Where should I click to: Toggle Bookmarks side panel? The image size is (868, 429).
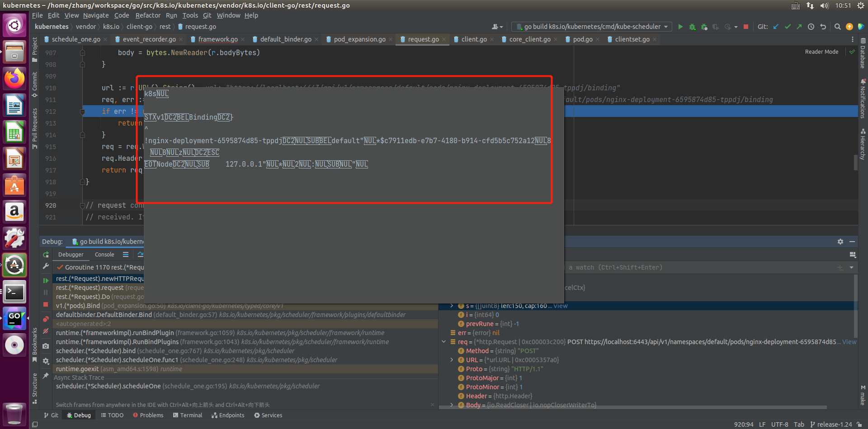click(35, 345)
